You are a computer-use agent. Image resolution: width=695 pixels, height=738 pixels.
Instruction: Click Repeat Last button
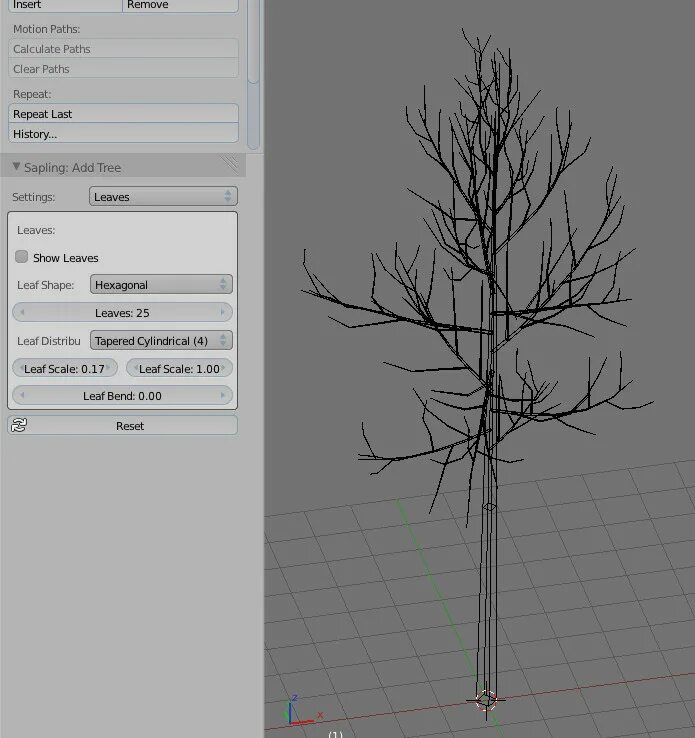(123, 113)
